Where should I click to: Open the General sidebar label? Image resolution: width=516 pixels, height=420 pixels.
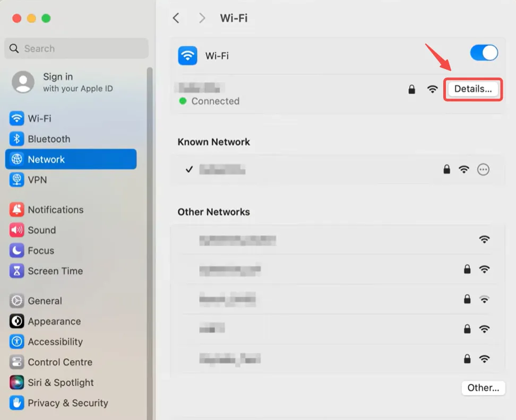click(45, 301)
